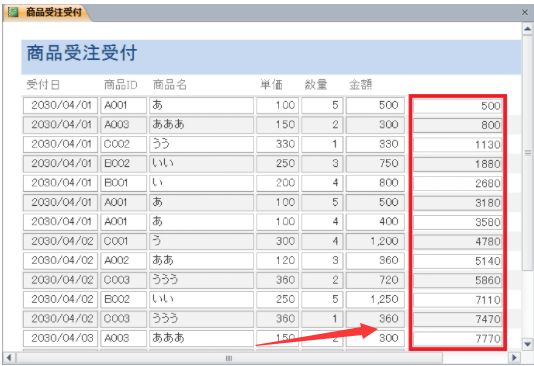The image size is (534, 366).
Task: Click 商品名 あああ in row totaling 800
Action: 201,125
